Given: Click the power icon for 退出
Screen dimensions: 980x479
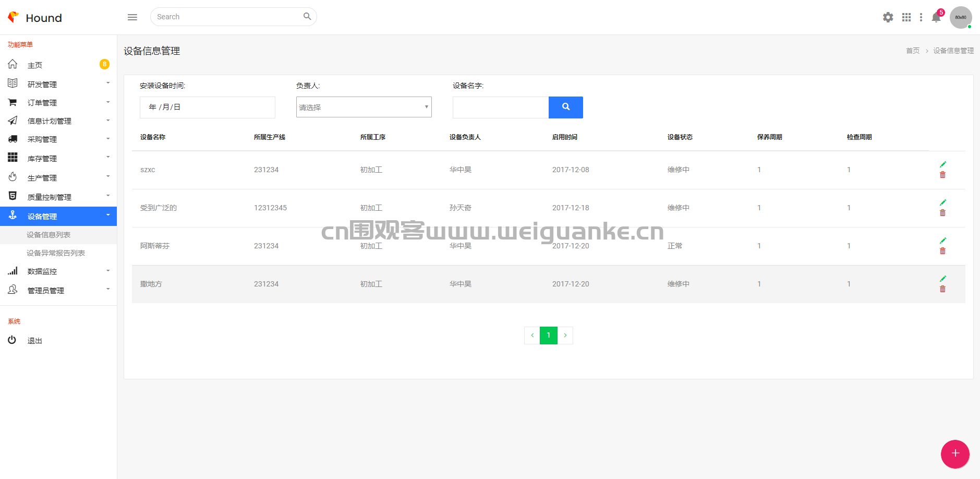Looking at the screenshot, I should pyautogui.click(x=12, y=340).
